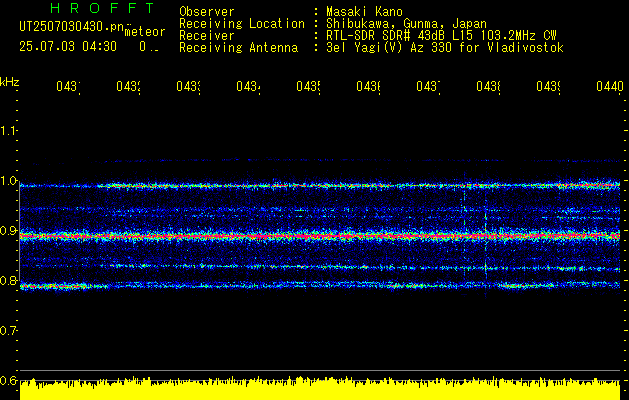Click the Receiving Location field label

(242, 23)
